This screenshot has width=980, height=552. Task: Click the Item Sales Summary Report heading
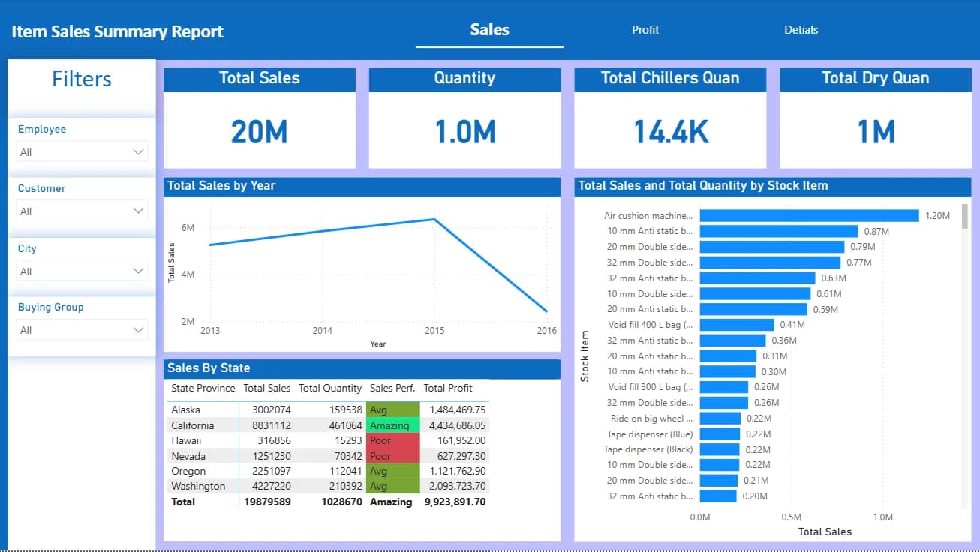tap(118, 31)
